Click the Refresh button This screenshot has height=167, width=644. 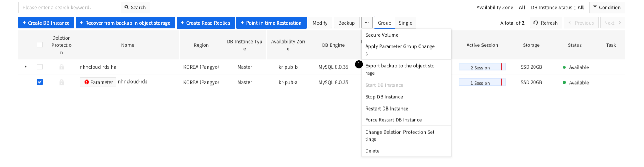click(x=545, y=23)
